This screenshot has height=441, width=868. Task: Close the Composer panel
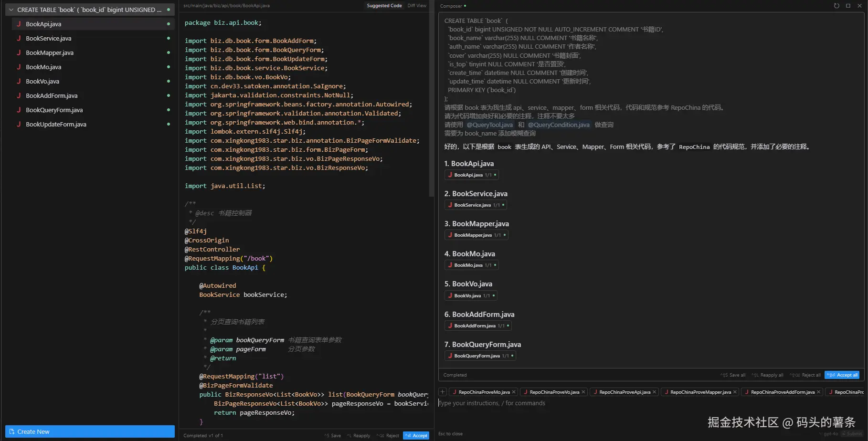click(x=859, y=6)
